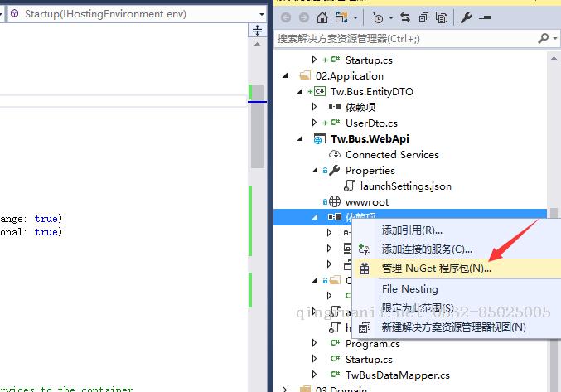
Task: Click the top Startup.cs file
Action: (x=369, y=60)
